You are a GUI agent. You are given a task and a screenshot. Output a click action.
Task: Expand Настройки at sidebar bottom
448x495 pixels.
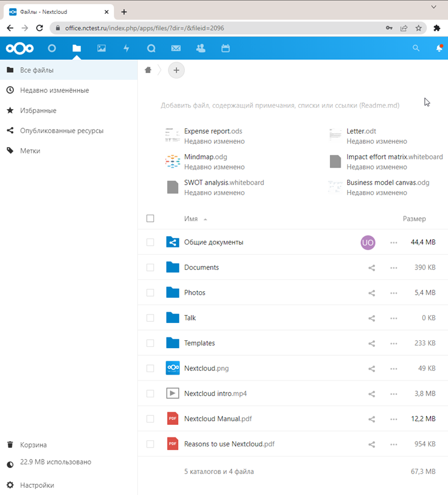(68, 485)
